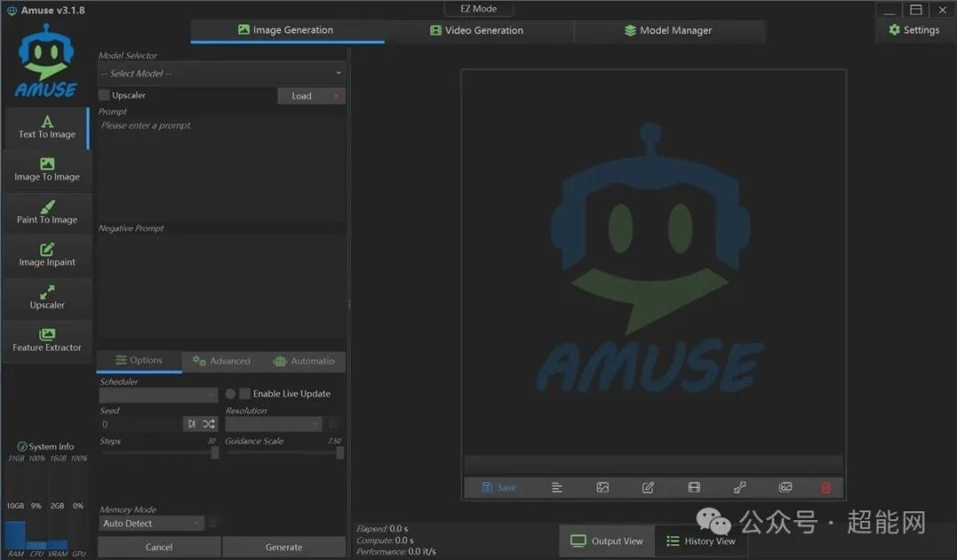The height and width of the screenshot is (560, 957).
Task: Open the Model Selector dropdown
Action: tap(221, 73)
